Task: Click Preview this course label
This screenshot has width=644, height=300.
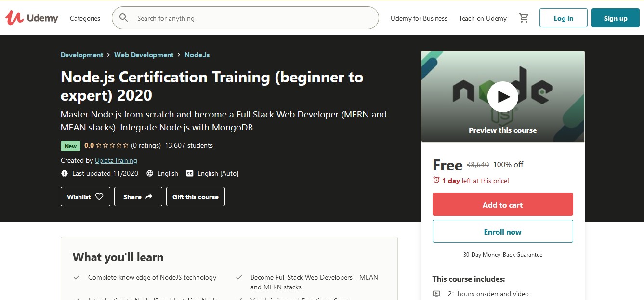Action: (x=503, y=130)
